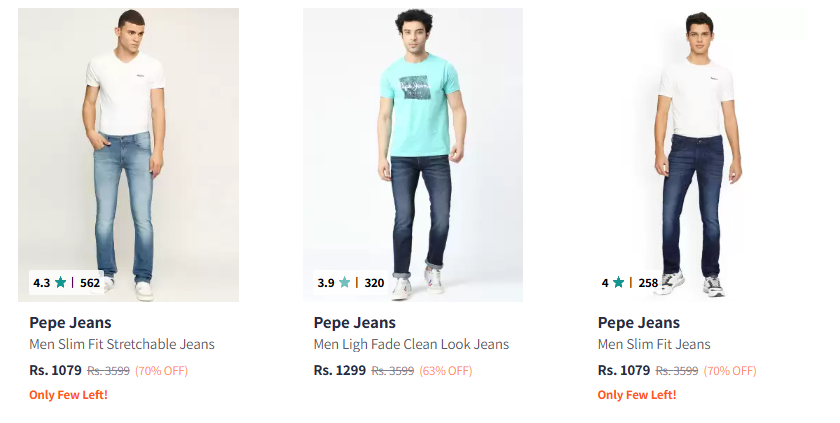
Task: Click the star icon beside the 3.9 rating
Action: (345, 283)
